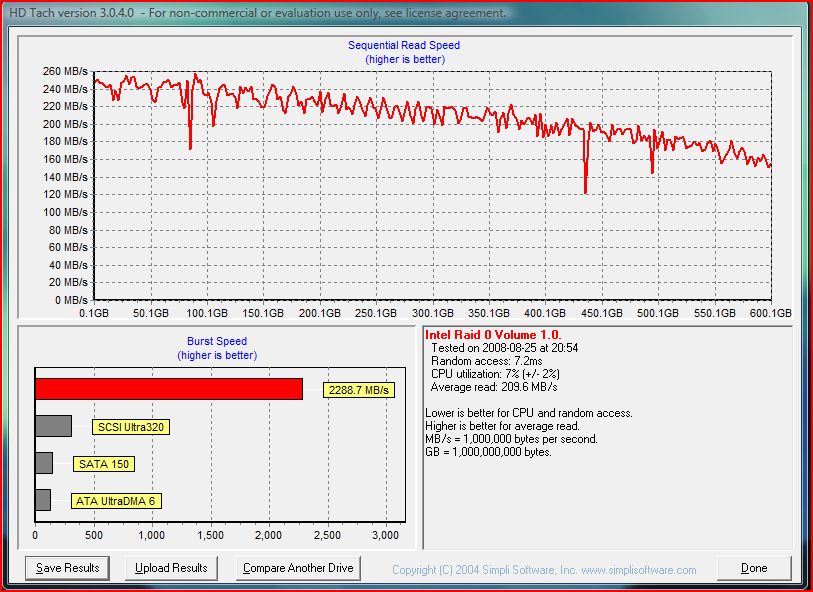Select the red 2288.7 MB/s burst bar
813x592 pixels.
point(169,389)
